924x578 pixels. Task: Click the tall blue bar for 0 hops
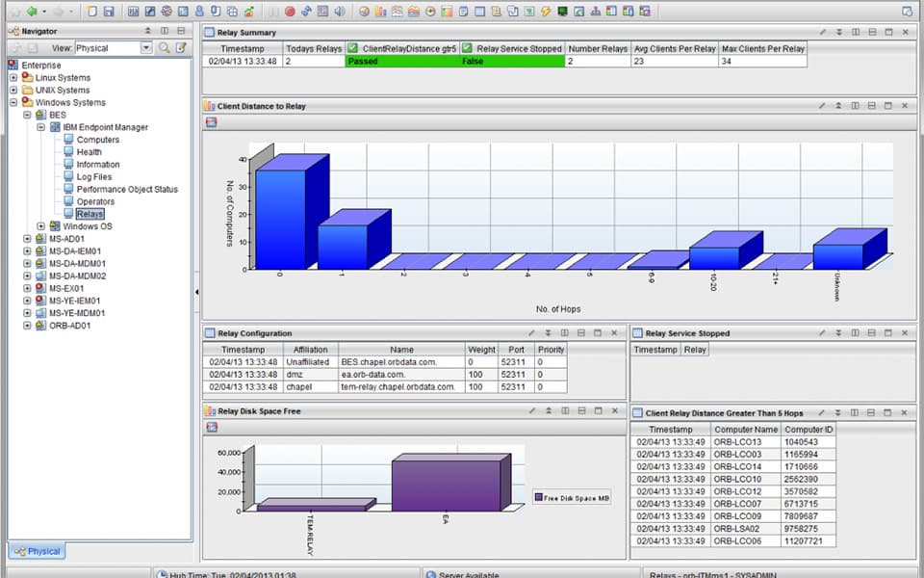click(280, 219)
